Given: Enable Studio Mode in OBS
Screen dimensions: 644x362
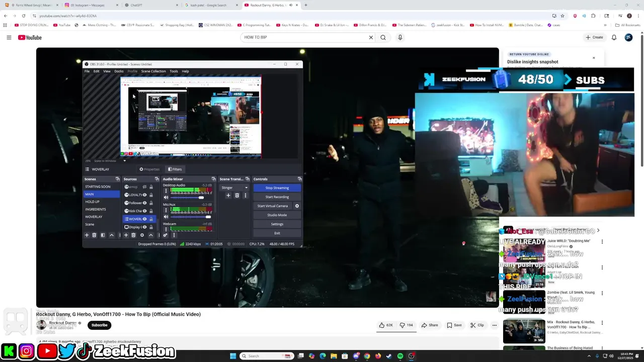Looking at the screenshot, I should [277, 215].
